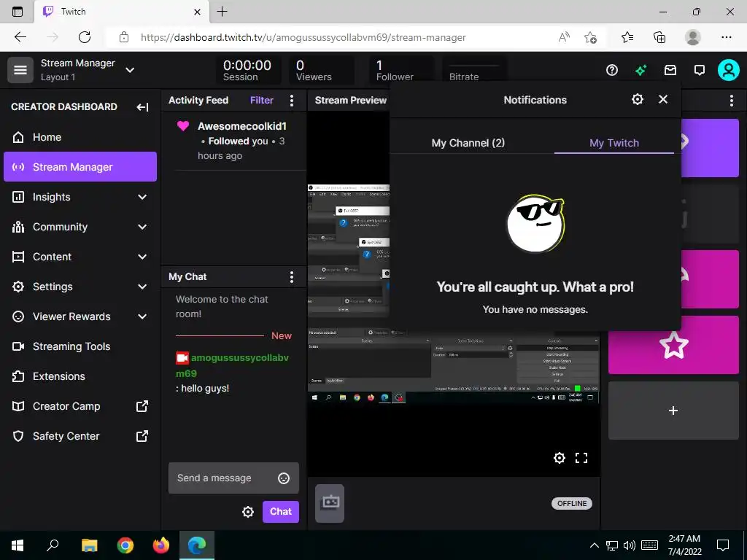Viewport: 747px width, 560px height.
Task: Expand the Stream Manager Layout 1 dropdown
Action: coord(130,70)
